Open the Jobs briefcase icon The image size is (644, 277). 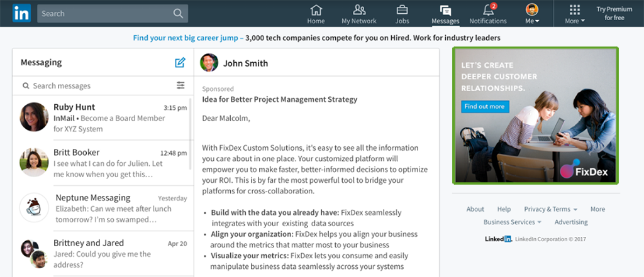tap(402, 10)
